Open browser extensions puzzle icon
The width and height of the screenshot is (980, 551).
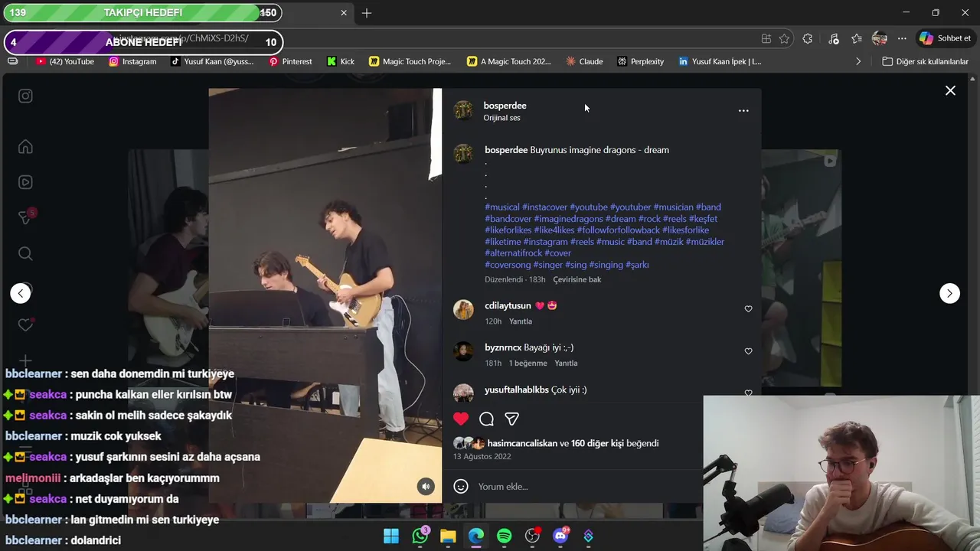coord(808,39)
